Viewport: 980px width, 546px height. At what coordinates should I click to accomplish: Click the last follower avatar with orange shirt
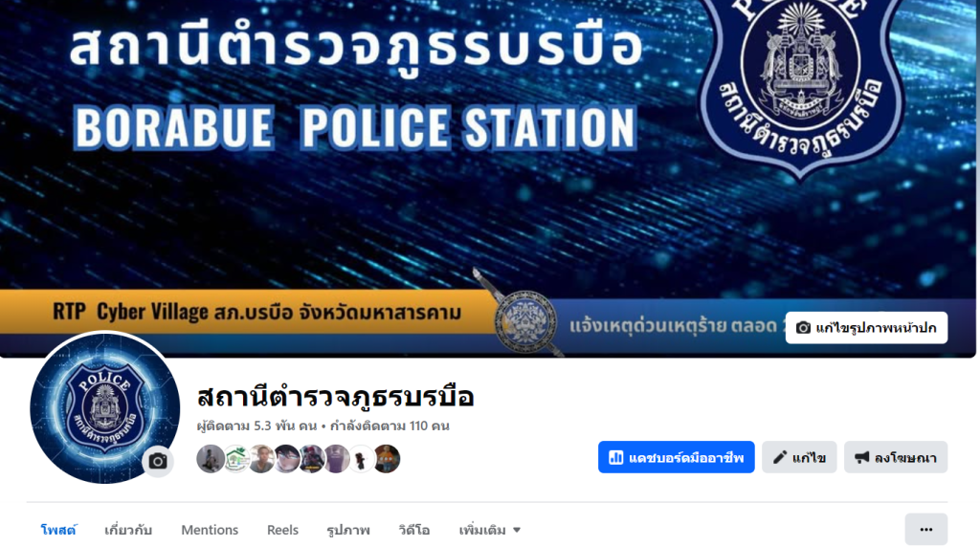[387, 459]
